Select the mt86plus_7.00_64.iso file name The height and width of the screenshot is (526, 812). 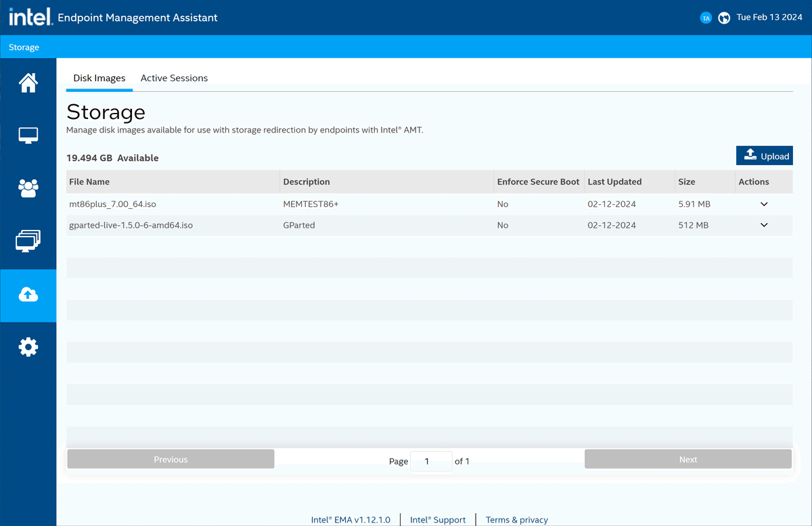[113, 204]
